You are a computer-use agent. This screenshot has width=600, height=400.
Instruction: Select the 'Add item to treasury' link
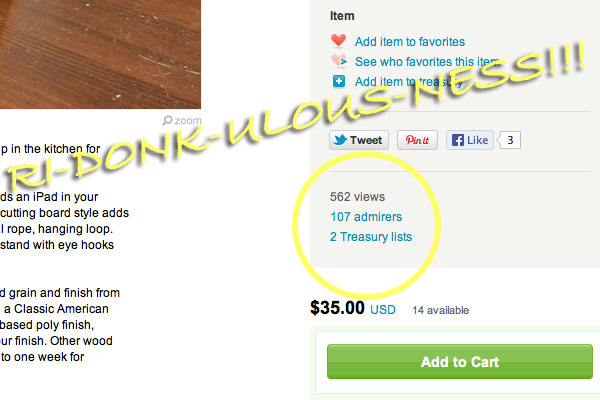click(409, 82)
